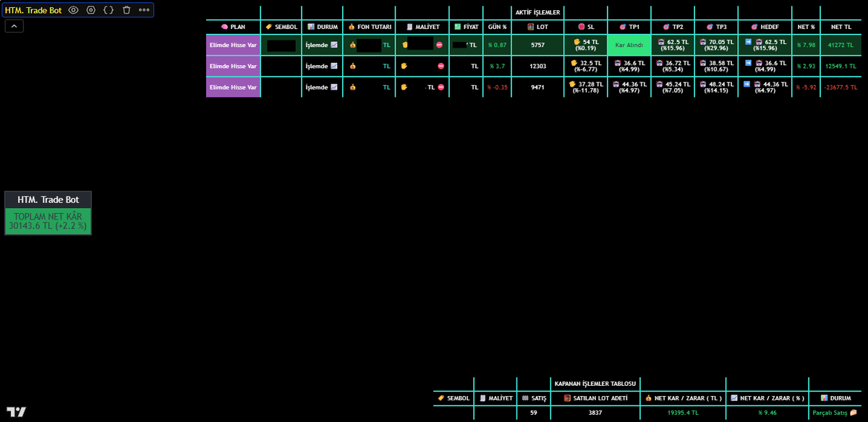Click the PLAN column header
868x422 pixels.
click(233, 27)
